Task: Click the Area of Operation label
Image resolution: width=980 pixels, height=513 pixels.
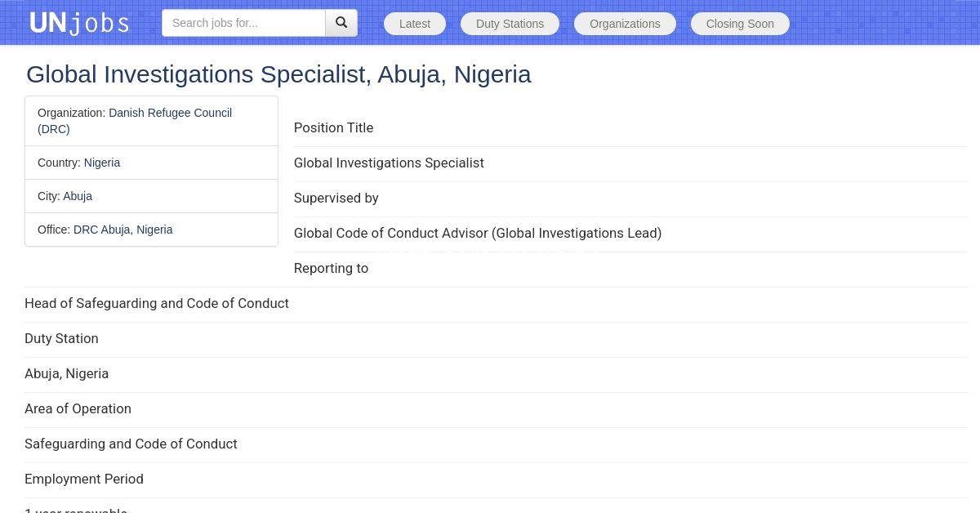Action: pyautogui.click(x=78, y=408)
